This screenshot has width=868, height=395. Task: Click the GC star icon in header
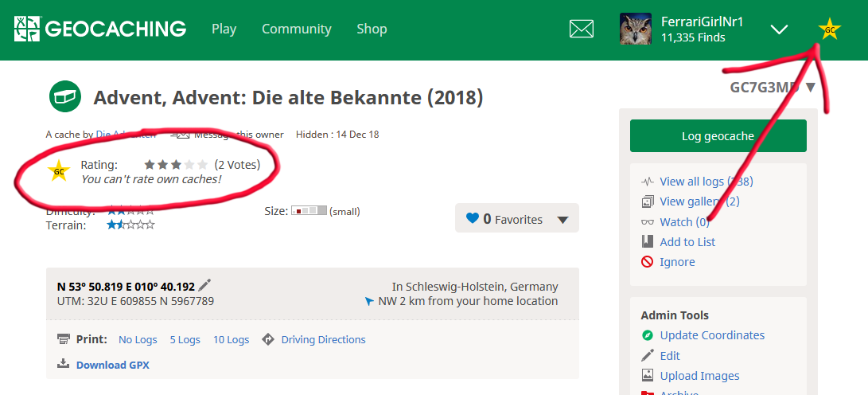pyautogui.click(x=829, y=29)
